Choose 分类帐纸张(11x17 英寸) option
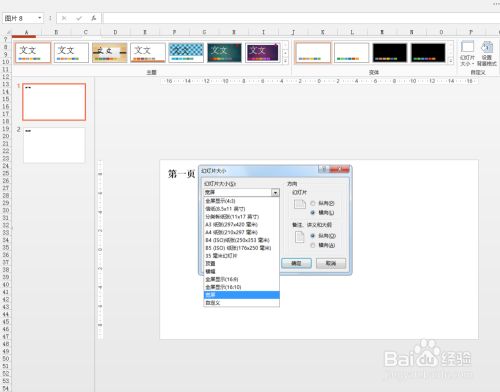This screenshot has width=500, height=392. coord(241,217)
